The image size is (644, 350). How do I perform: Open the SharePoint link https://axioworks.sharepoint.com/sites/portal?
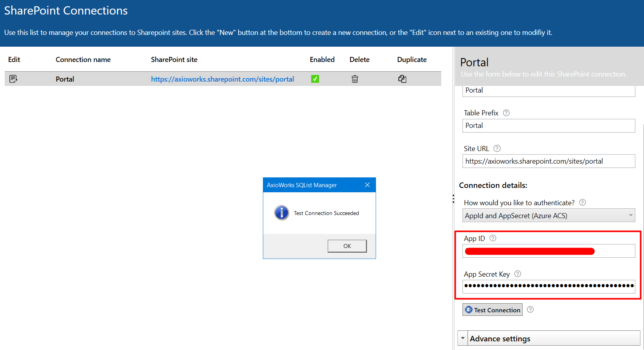coord(222,79)
